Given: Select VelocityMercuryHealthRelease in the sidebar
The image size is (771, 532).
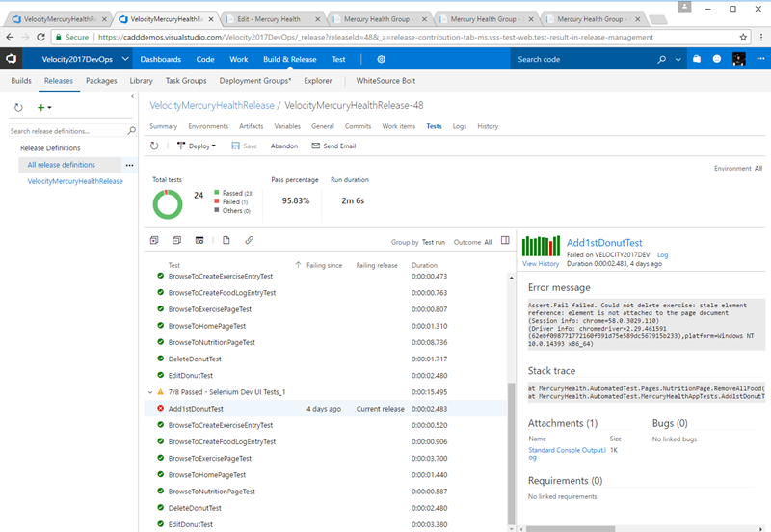Looking at the screenshot, I should click(75, 181).
